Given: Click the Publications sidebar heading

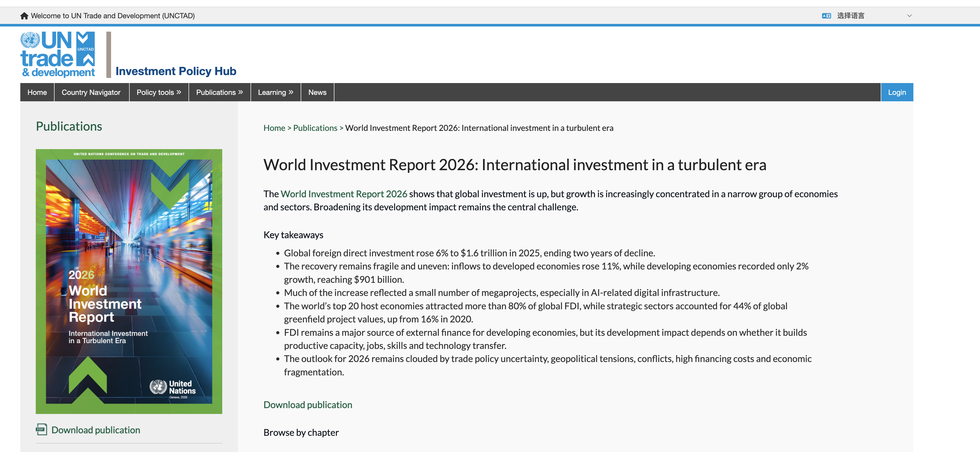Looking at the screenshot, I should [69, 126].
